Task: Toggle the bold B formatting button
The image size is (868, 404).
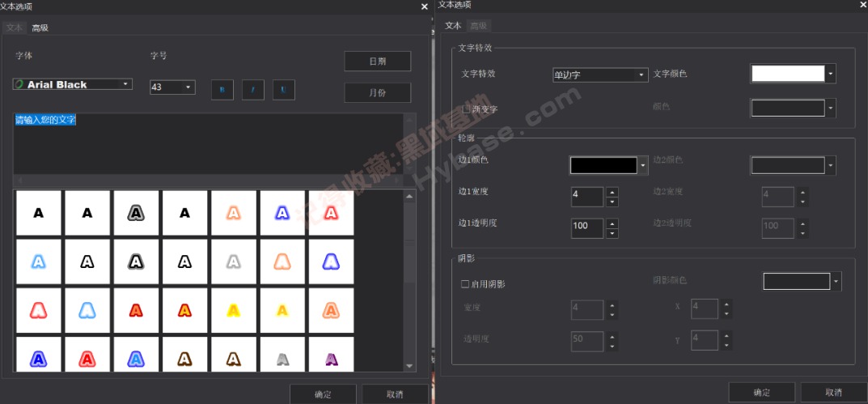Action: pos(222,89)
